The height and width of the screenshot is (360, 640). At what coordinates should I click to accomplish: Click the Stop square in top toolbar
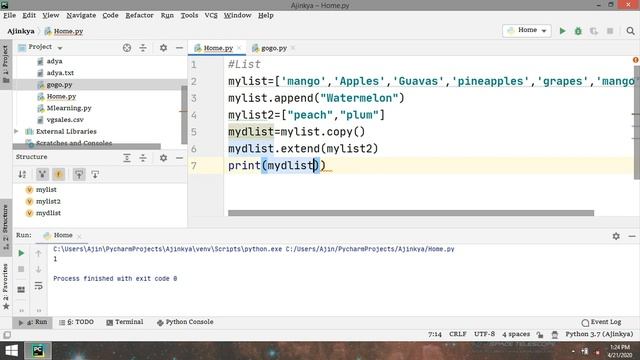click(610, 31)
